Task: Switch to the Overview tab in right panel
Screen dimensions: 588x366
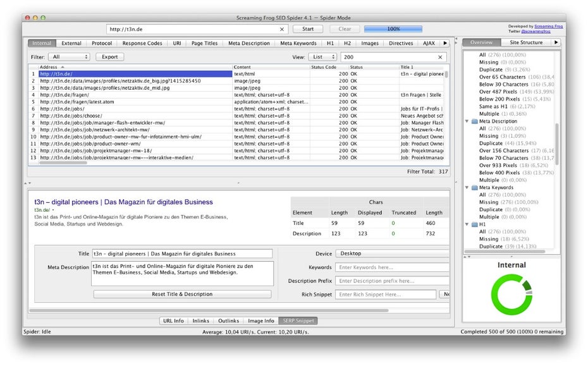Action: [x=482, y=42]
